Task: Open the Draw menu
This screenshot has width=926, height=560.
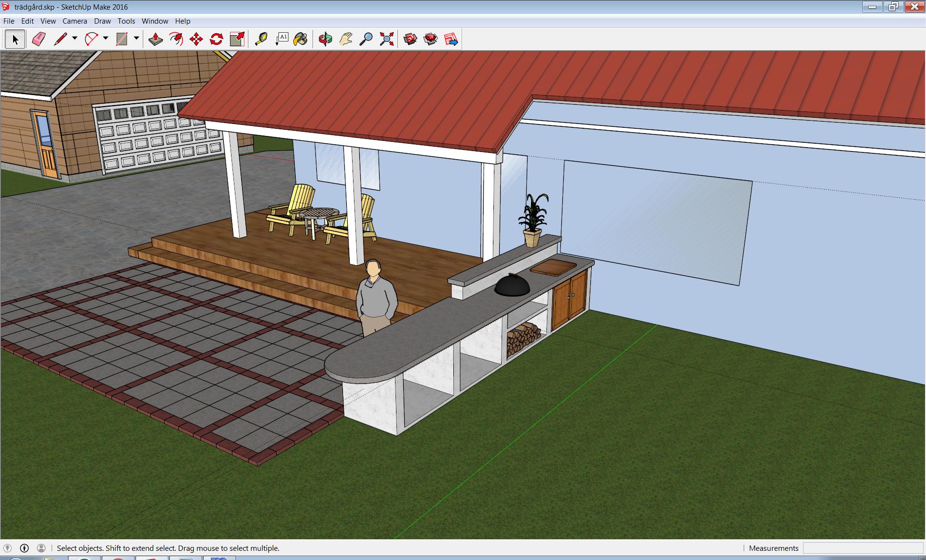Action: (x=102, y=21)
